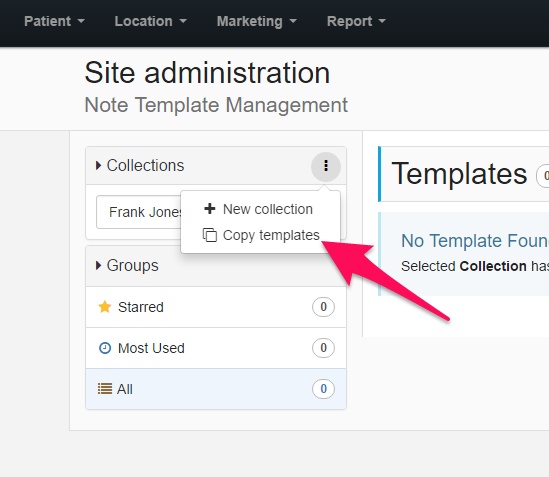549x477 pixels.
Task: Open the Marketing dropdown menu
Action: [x=257, y=21]
